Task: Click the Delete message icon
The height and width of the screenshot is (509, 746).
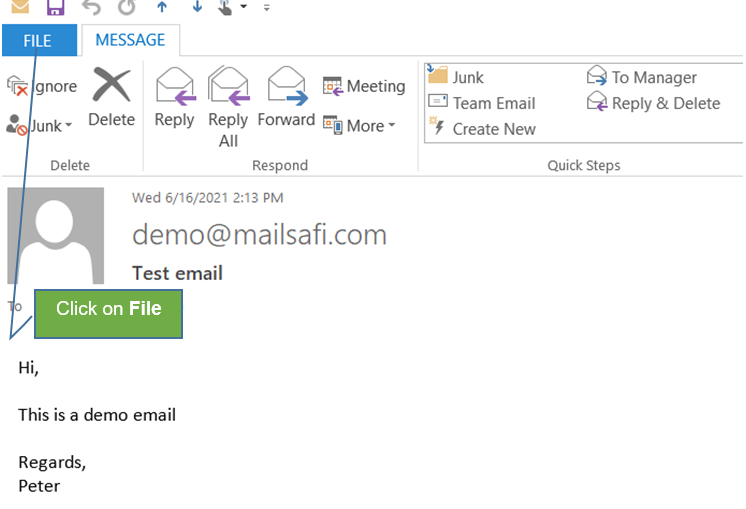Action: (x=111, y=98)
